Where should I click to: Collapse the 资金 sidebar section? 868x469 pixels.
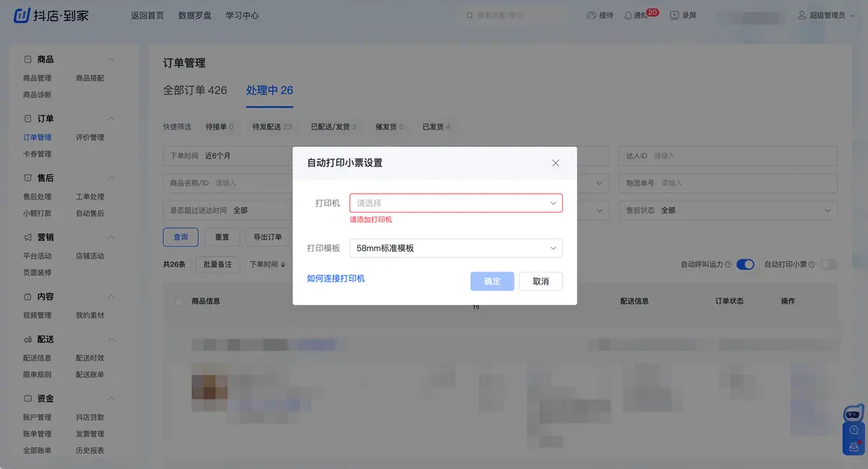[111, 399]
